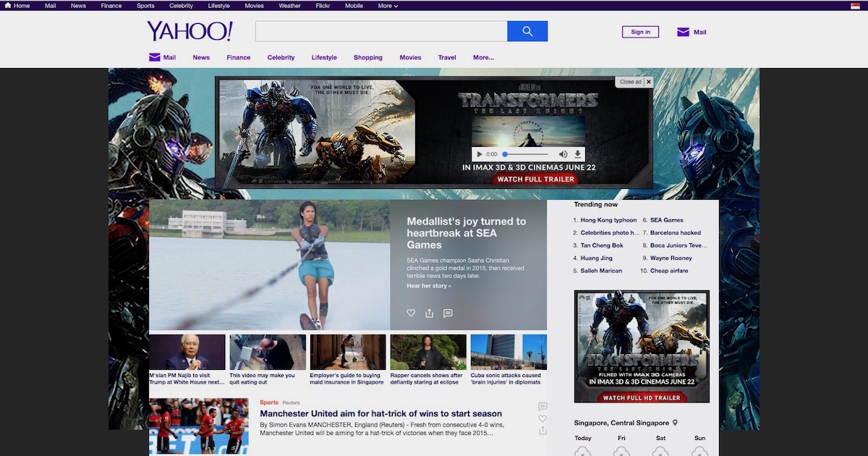Open the More... navigation menu
The image size is (868, 456).
483,57
